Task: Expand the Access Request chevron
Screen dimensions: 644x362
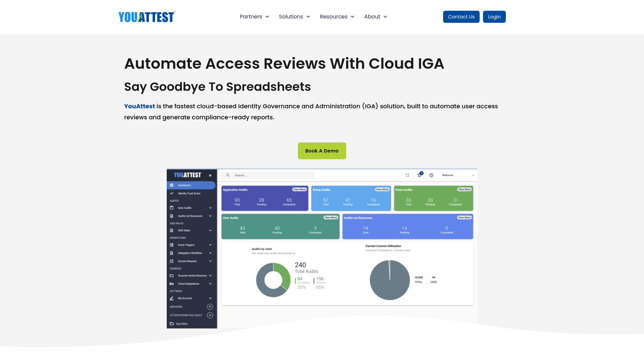Action: point(210,261)
